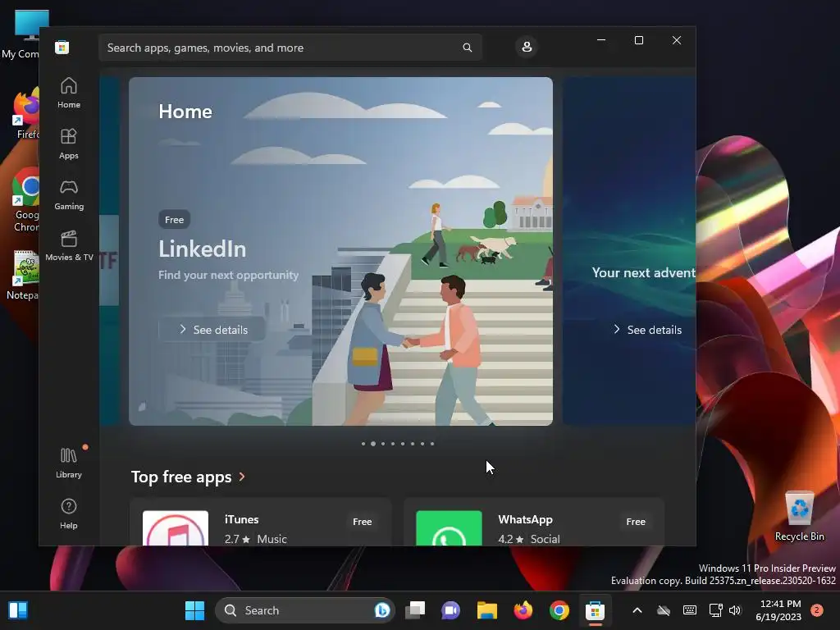The image size is (840, 630).
Task: Click the volume speaker tray icon
Action: (x=735, y=610)
